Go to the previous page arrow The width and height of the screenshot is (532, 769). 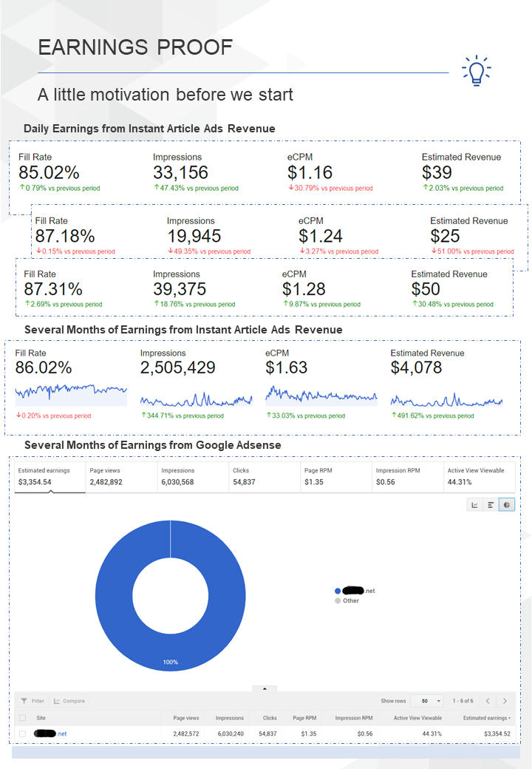click(488, 701)
